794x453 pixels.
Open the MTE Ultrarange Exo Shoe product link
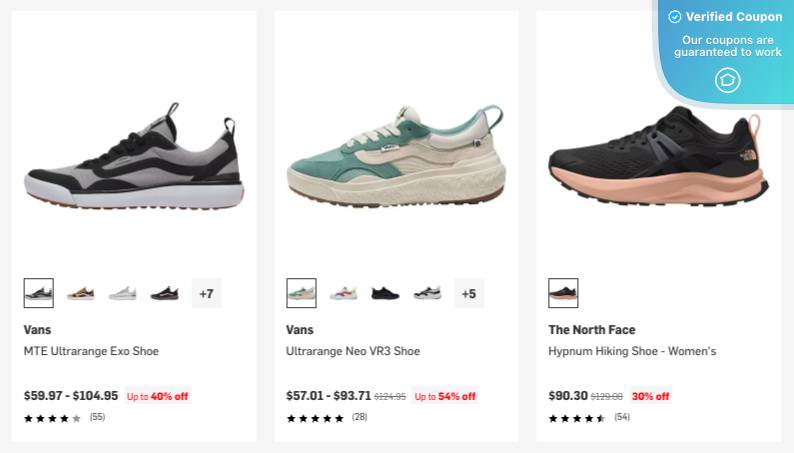(x=91, y=351)
